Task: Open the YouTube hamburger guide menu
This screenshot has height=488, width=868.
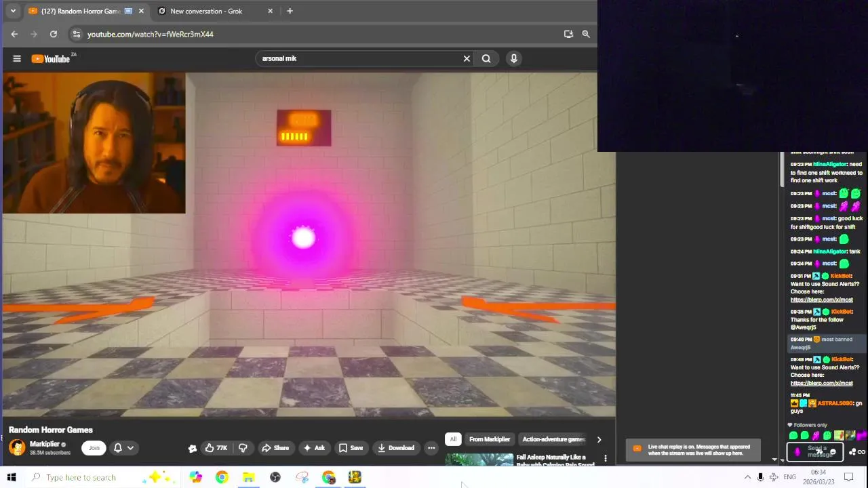Action: [17, 58]
